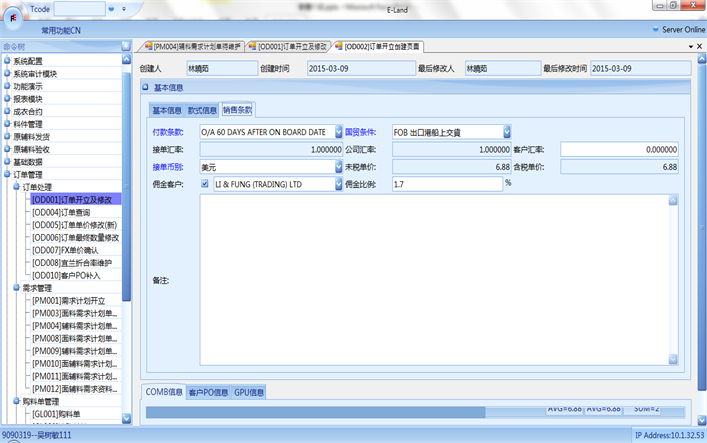Click the icon on the OD001 document tab
707x443 pixels.
click(x=251, y=46)
